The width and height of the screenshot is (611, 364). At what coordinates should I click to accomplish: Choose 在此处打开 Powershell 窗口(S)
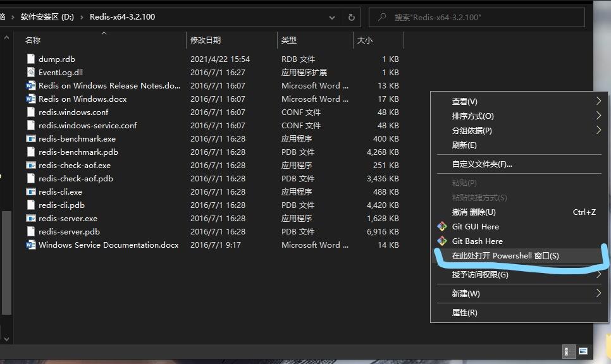[x=519, y=256]
